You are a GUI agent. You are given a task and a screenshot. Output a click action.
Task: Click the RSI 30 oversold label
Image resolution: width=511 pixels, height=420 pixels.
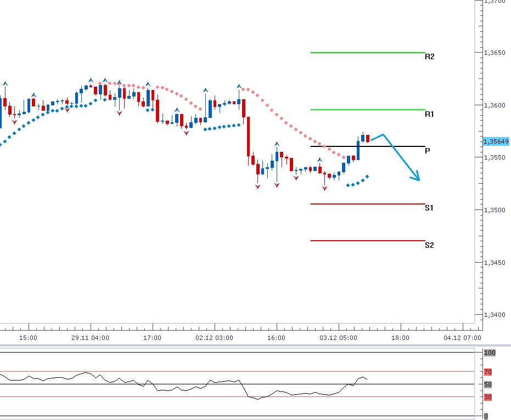tap(488, 397)
